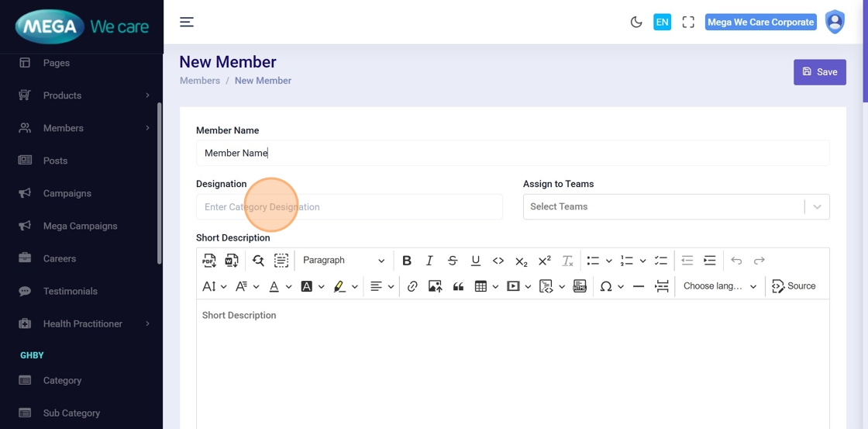Toggle dark mode moon icon
This screenshot has width=868, height=429.
pos(636,22)
